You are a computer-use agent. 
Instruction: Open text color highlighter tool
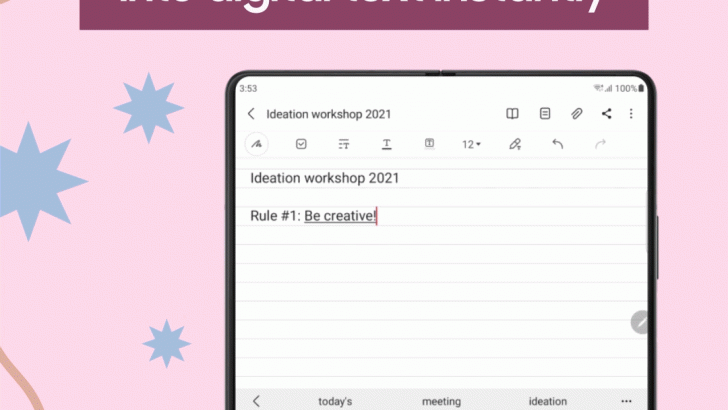click(515, 144)
